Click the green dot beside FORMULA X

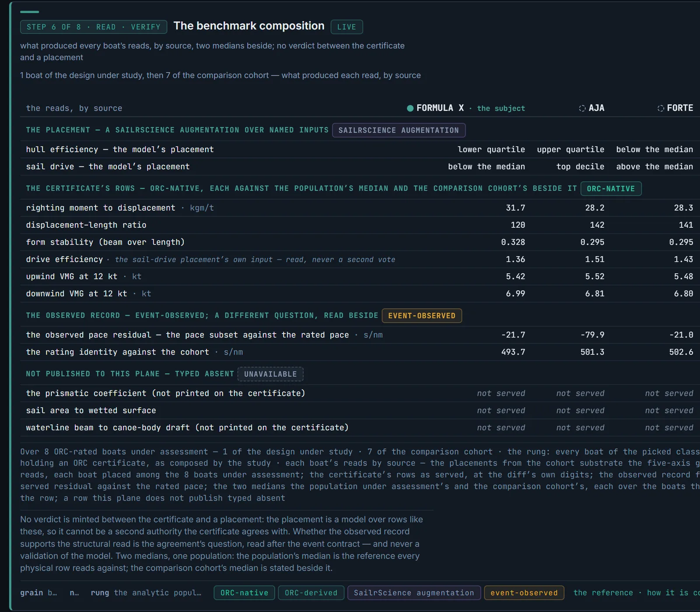(410, 108)
